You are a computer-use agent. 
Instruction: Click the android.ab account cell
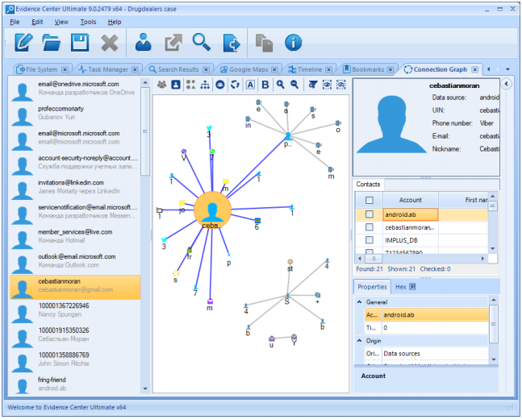click(x=410, y=214)
